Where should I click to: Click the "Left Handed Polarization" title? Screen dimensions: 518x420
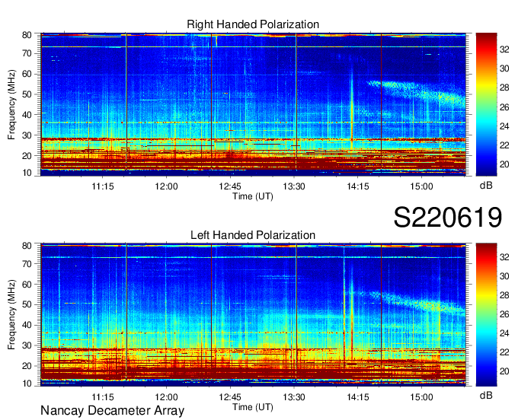253,235
